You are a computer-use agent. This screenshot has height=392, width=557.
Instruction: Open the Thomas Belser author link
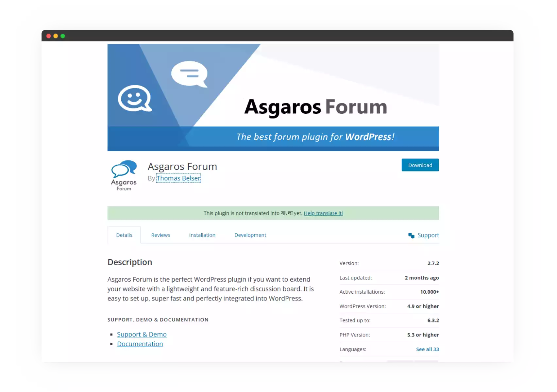tap(178, 178)
